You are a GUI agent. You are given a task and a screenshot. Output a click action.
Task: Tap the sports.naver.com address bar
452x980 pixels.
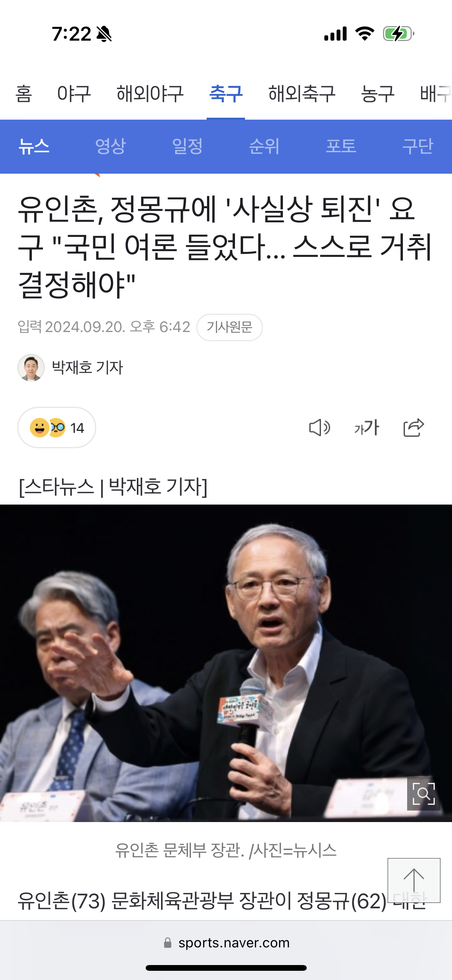coord(226,943)
